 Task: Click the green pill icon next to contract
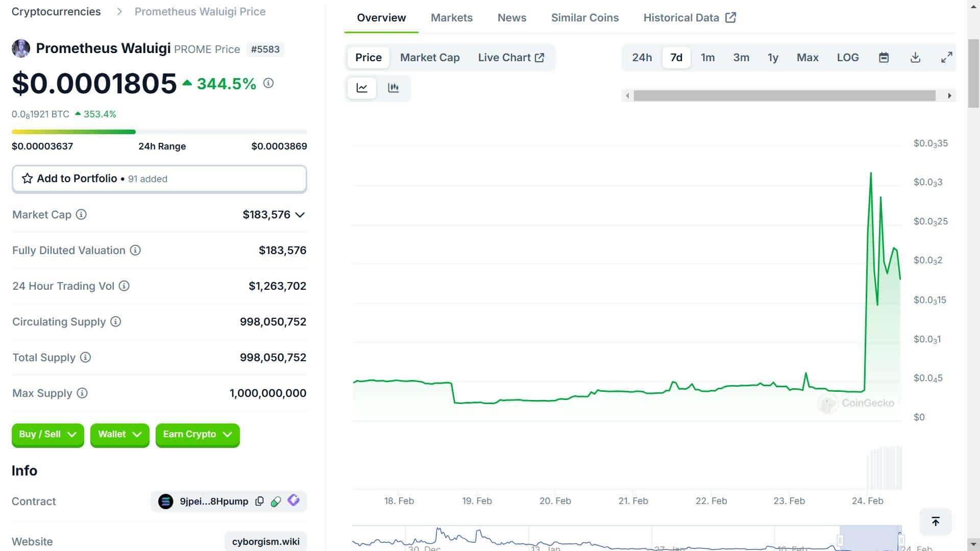[276, 502]
